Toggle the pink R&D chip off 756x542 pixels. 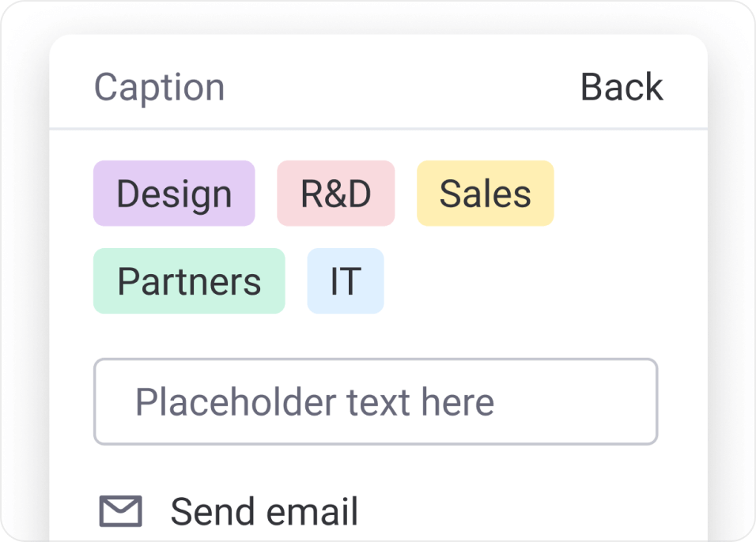[x=335, y=193]
